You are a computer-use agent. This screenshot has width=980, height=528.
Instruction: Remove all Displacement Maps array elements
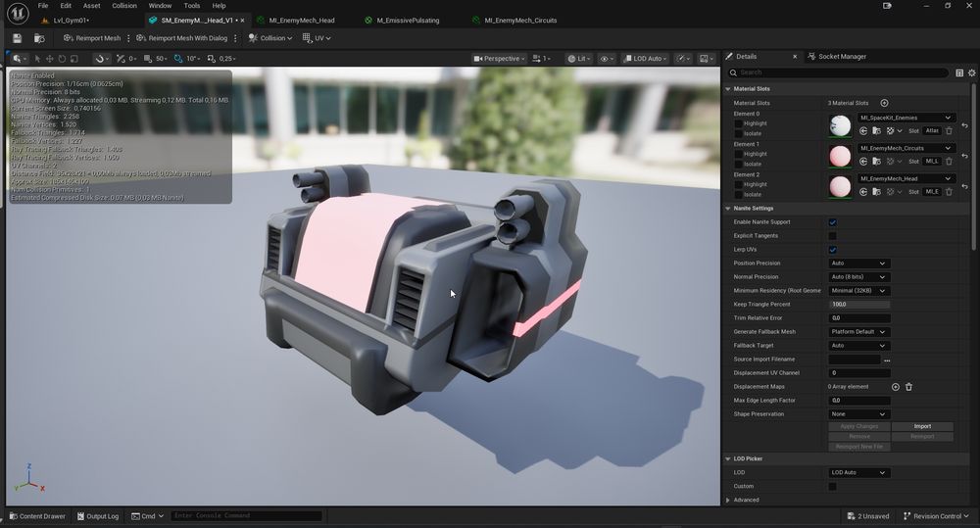pyautogui.click(x=908, y=387)
